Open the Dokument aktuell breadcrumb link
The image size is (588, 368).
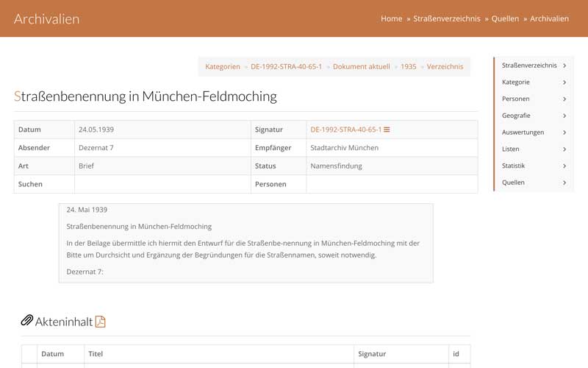point(361,66)
